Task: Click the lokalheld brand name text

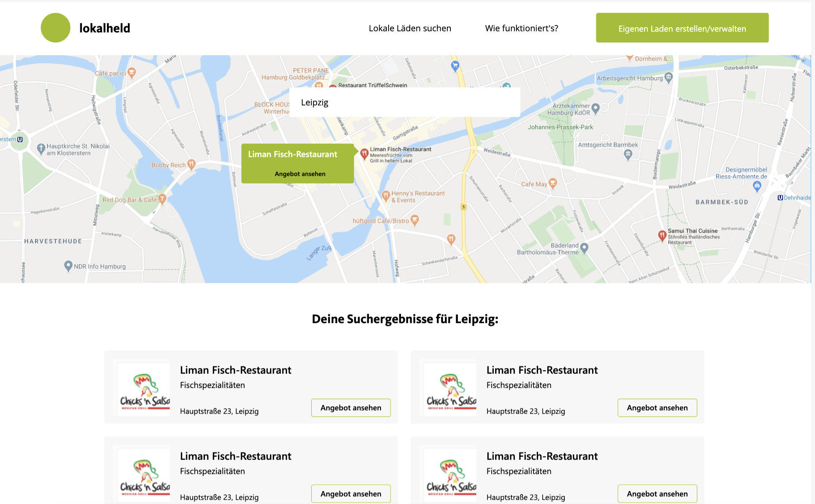Action: pos(105,28)
